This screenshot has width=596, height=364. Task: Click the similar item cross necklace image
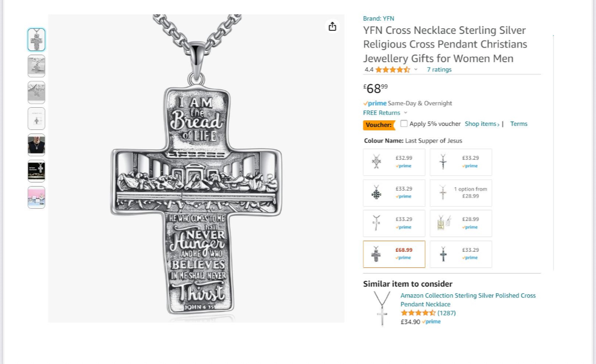382,308
